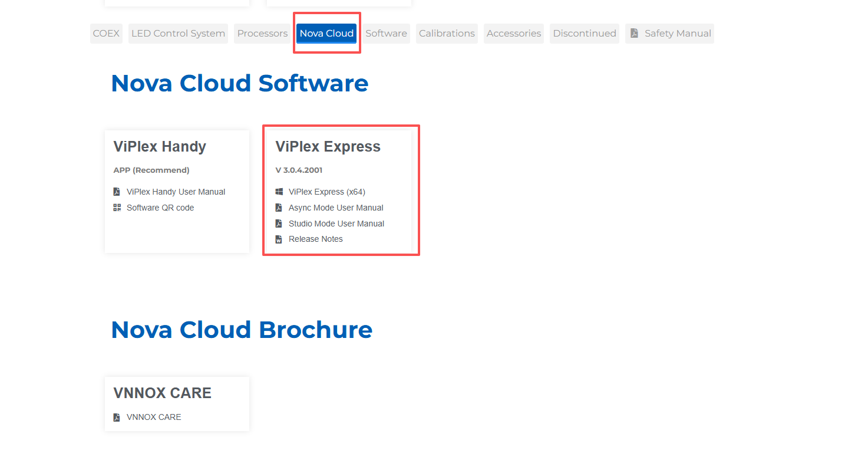Image resolution: width=868 pixels, height=450 pixels.
Task: Click the ViPlex Express card title
Action: pyautogui.click(x=328, y=147)
